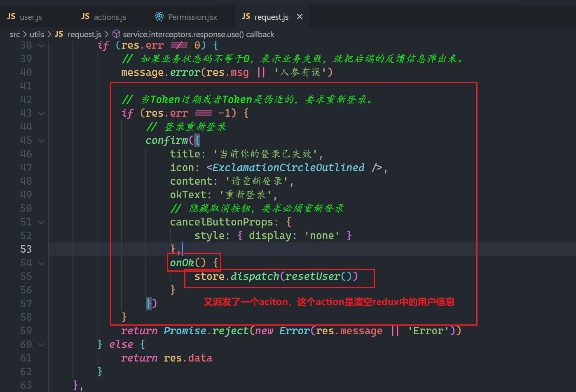Click 'ExclamationCircleOutlined' on line 47
This screenshot has width=576, height=392.
pos(288,168)
